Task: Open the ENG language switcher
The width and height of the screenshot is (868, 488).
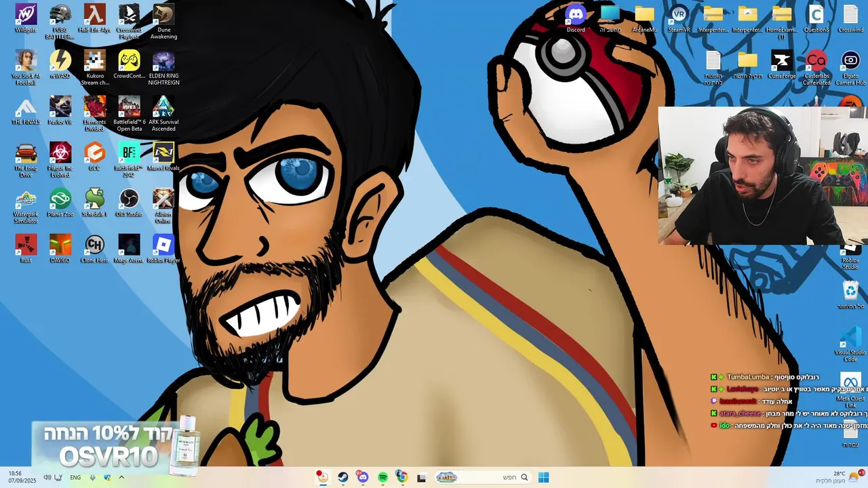Action: (75, 477)
